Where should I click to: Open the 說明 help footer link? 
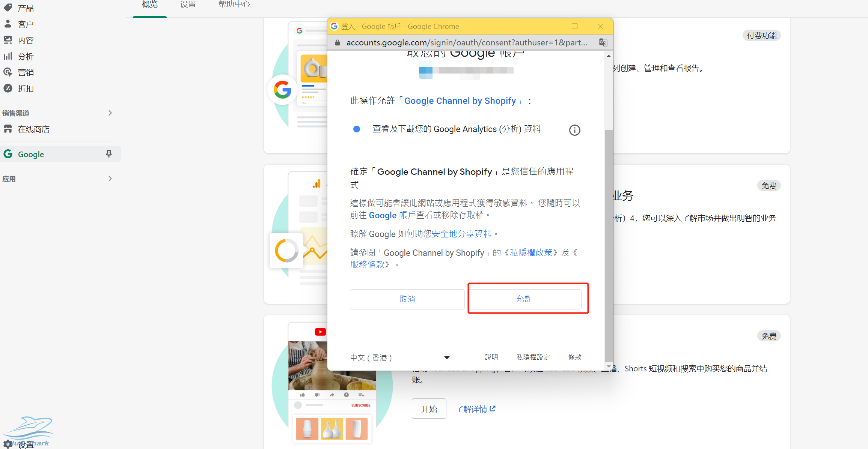point(491,357)
